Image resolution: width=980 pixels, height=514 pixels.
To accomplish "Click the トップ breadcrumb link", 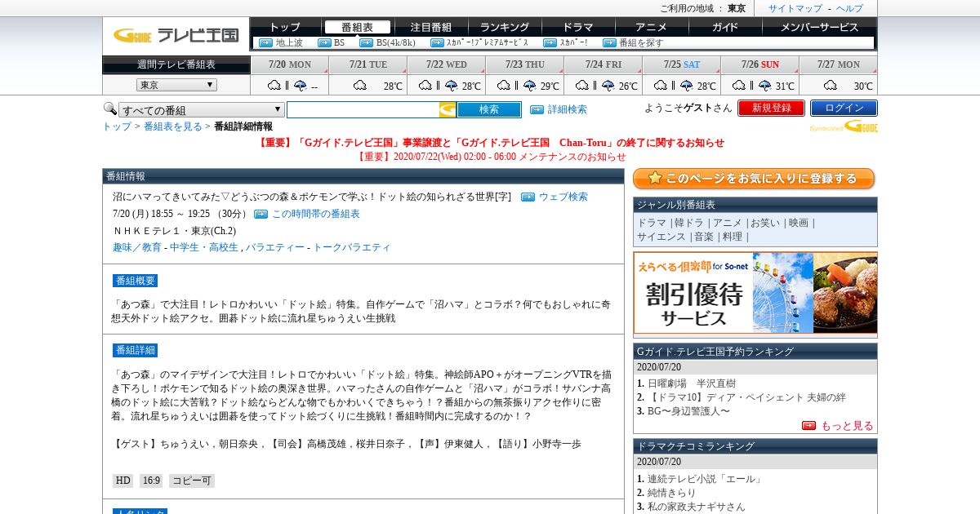I will tap(117, 126).
